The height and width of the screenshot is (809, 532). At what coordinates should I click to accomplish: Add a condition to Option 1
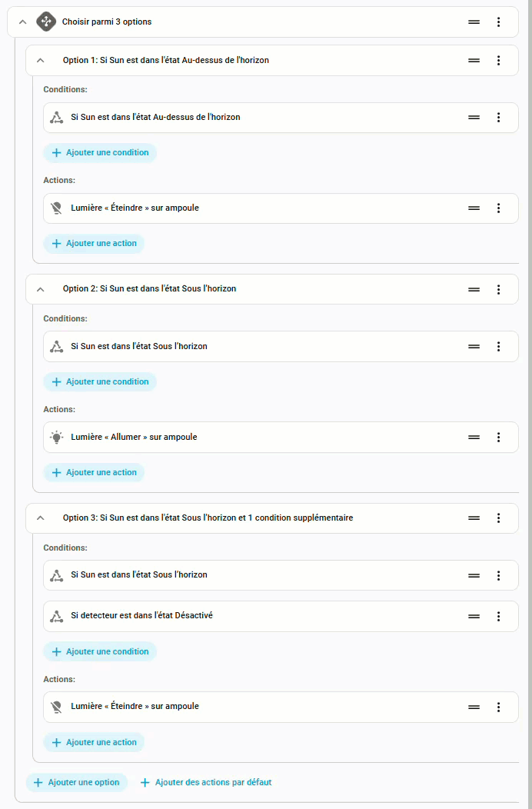point(100,153)
